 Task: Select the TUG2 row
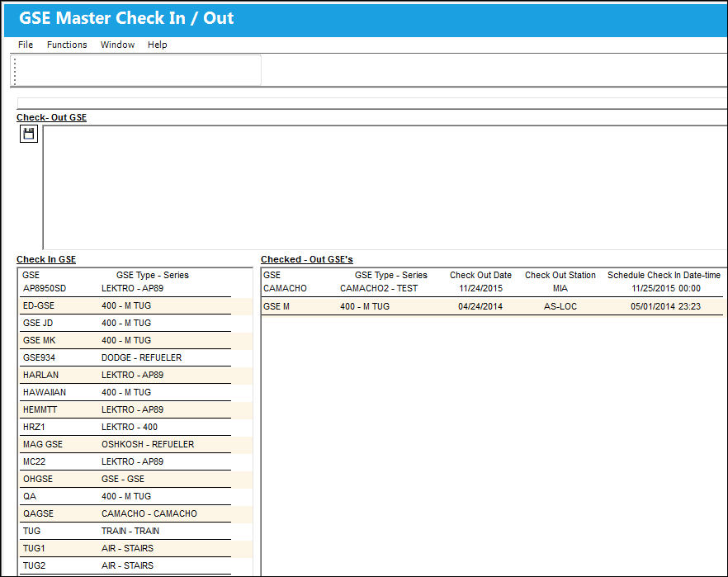click(x=125, y=566)
